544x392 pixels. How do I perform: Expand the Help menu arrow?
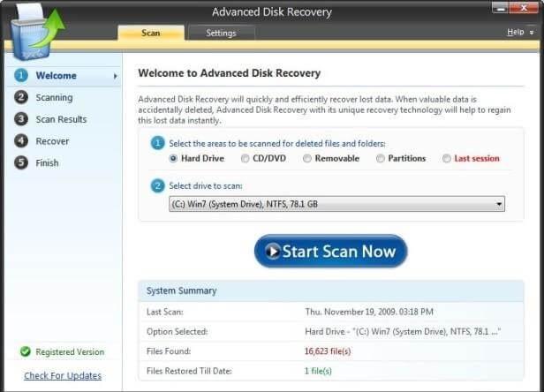click(532, 33)
